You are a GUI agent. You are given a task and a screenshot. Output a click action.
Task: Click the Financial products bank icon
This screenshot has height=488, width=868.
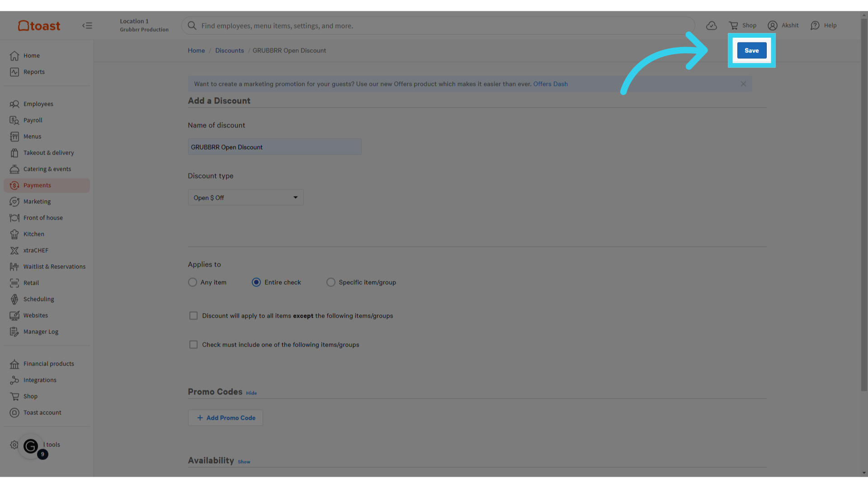point(14,364)
